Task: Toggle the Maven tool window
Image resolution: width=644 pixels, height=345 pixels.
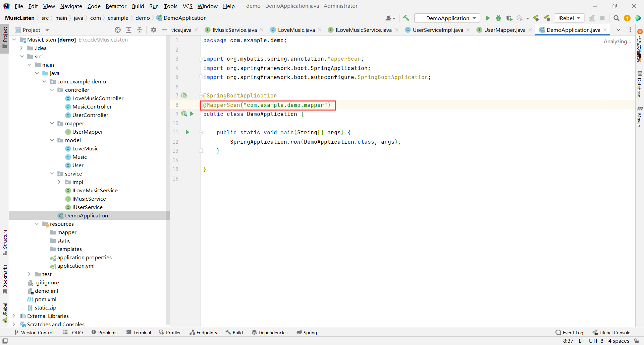Action: (x=640, y=117)
